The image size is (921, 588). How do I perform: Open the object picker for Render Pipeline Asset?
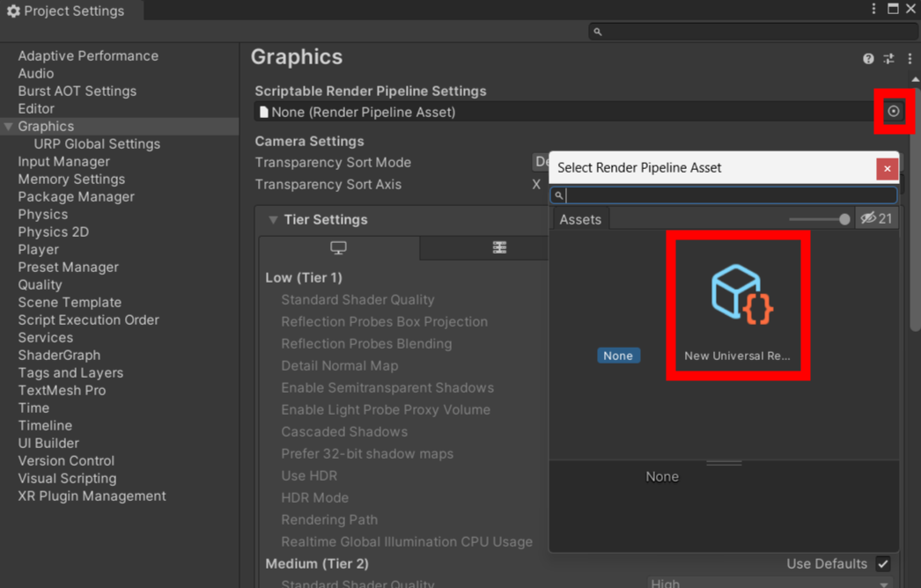[x=894, y=111]
